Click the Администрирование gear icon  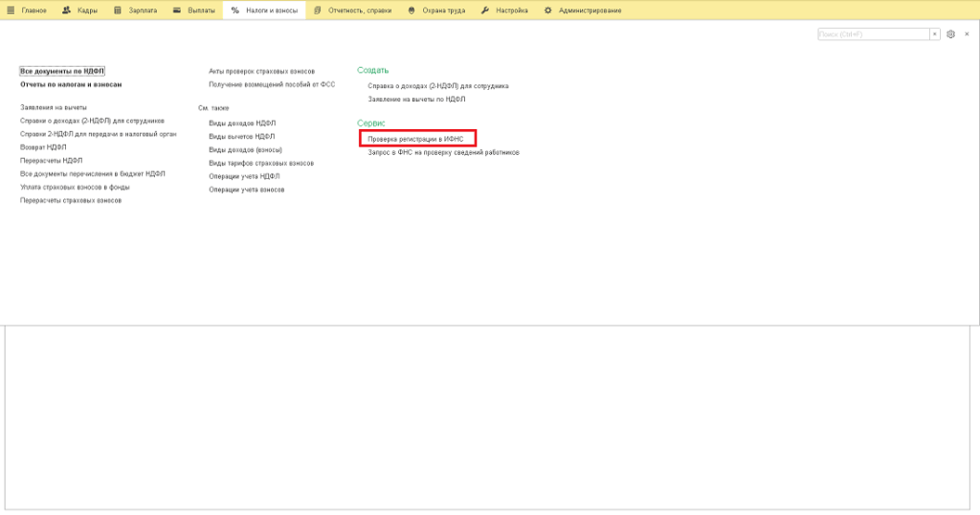point(547,11)
